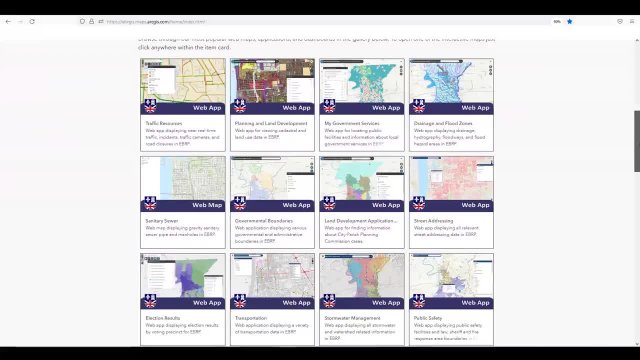Click the zoom level percentage indicator
This screenshot has height=360, width=640.
click(557, 22)
